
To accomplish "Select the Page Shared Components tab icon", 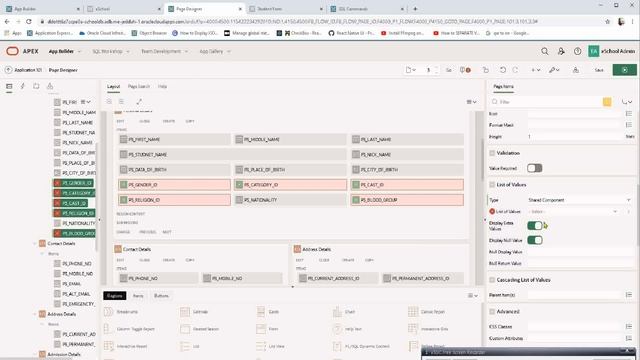I will [50, 86].
